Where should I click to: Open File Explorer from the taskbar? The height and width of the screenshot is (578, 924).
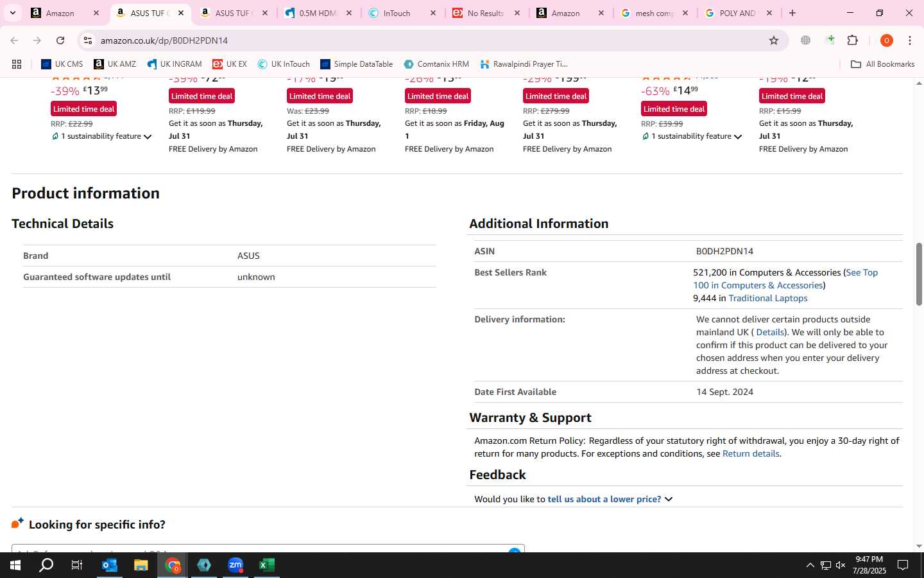141,565
